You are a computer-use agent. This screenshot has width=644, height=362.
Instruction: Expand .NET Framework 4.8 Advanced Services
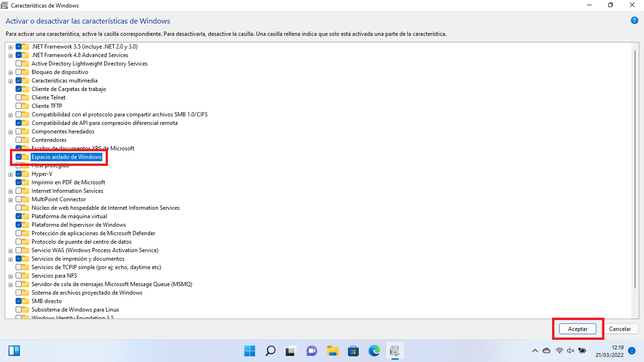point(10,56)
